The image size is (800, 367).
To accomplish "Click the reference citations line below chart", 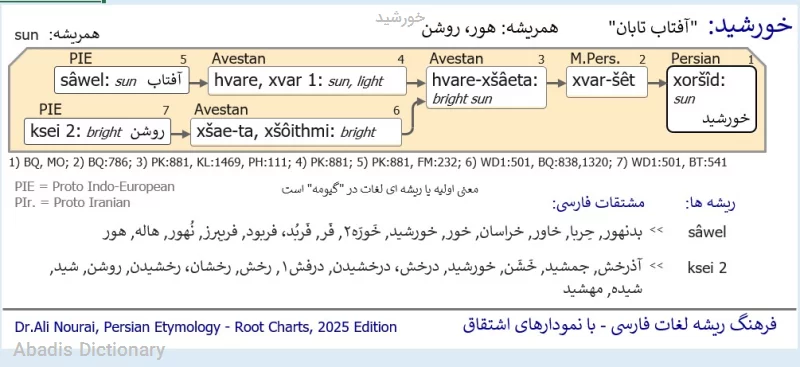I will pyautogui.click(x=368, y=163).
